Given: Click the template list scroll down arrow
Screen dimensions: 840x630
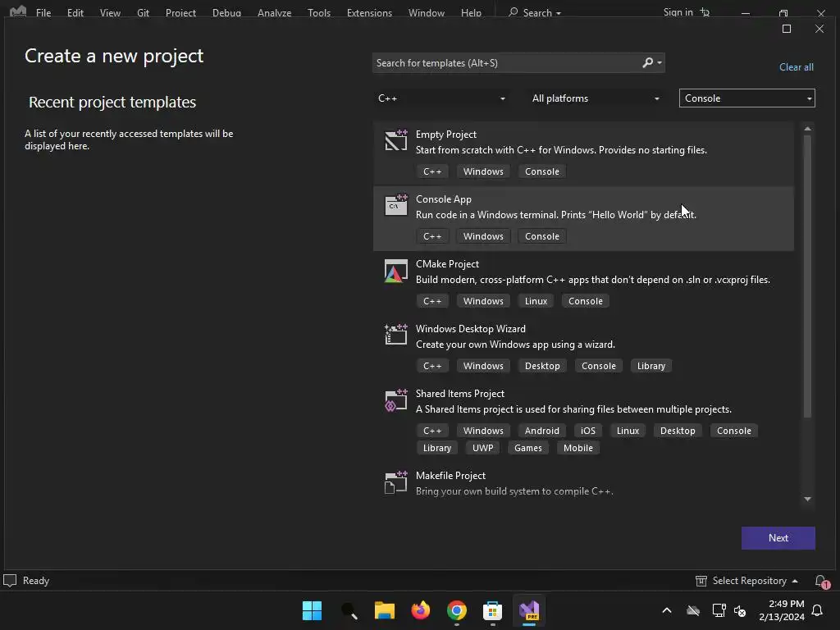Looking at the screenshot, I should pyautogui.click(x=807, y=499).
